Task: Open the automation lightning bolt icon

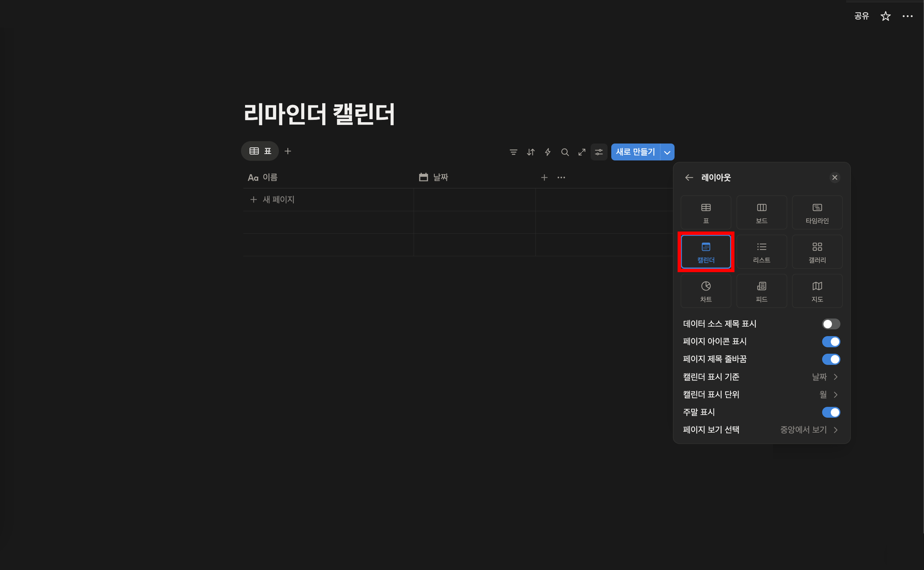Action: click(547, 152)
